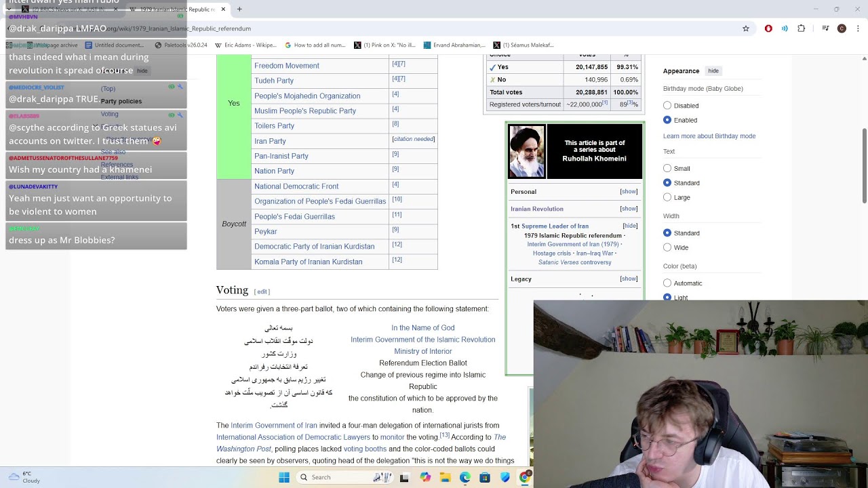This screenshot has height=488, width=868.
Task: Open International Association of Democratic Lawyers link
Action: tap(293, 437)
